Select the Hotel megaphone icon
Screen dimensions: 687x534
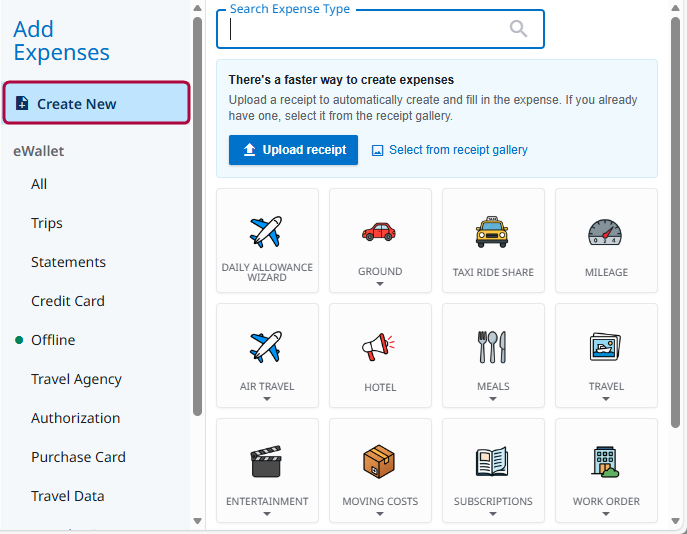379,347
